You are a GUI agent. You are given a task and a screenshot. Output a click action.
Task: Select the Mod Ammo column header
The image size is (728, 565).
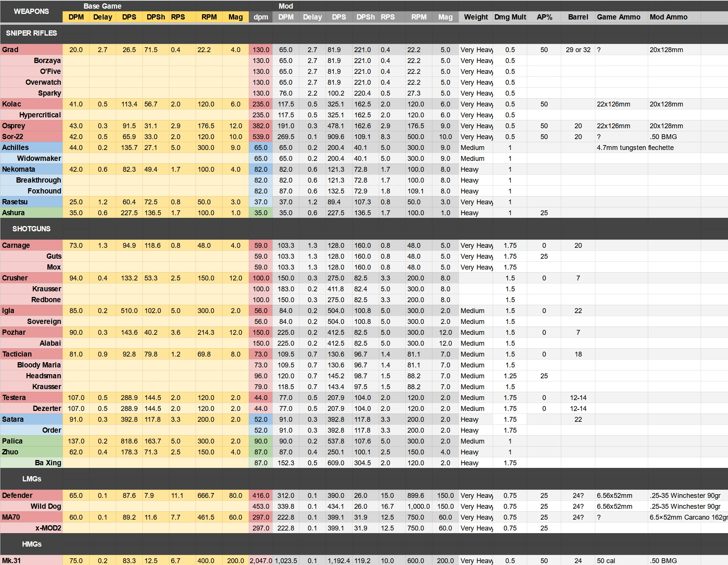668,17
